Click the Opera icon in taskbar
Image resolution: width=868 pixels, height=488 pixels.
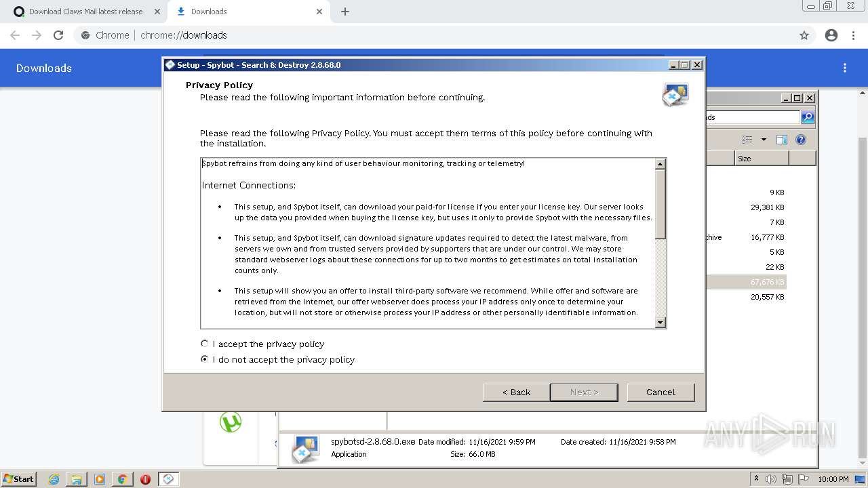coord(145,479)
